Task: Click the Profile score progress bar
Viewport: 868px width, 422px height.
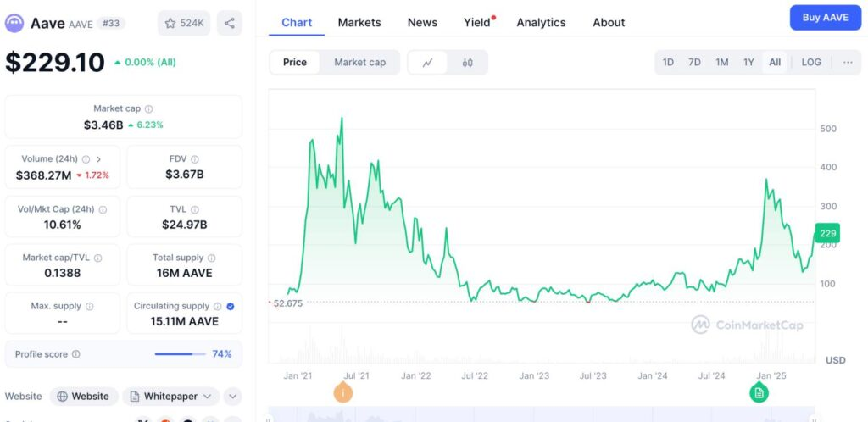Action: point(180,354)
